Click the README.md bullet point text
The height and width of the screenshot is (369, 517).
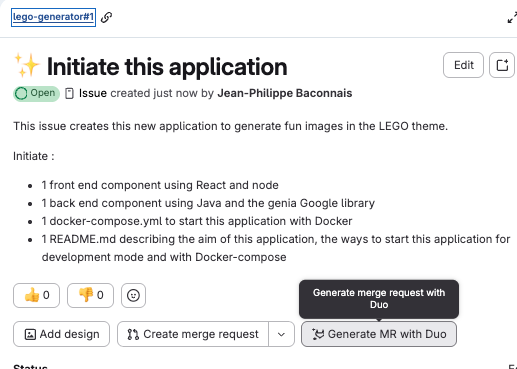(276, 248)
